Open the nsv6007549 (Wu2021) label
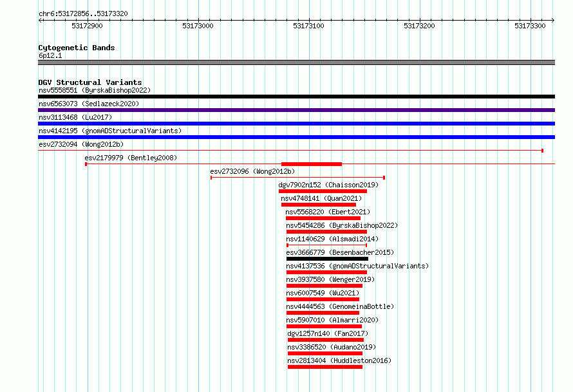This screenshot has height=392, width=573. 323,293
